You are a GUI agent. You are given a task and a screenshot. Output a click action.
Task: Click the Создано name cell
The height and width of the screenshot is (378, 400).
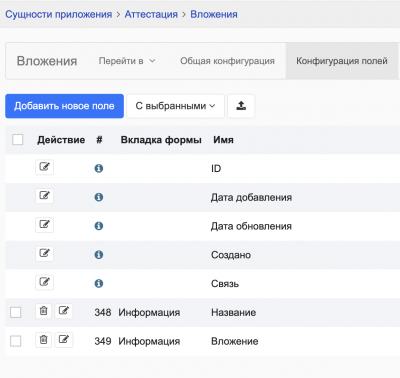coord(231,255)
